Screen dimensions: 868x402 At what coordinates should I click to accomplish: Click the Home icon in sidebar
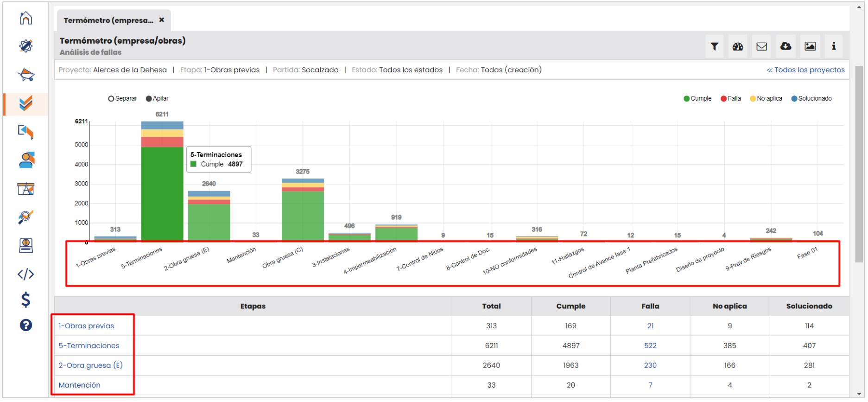pyautogui.click(x=26, y=18)
